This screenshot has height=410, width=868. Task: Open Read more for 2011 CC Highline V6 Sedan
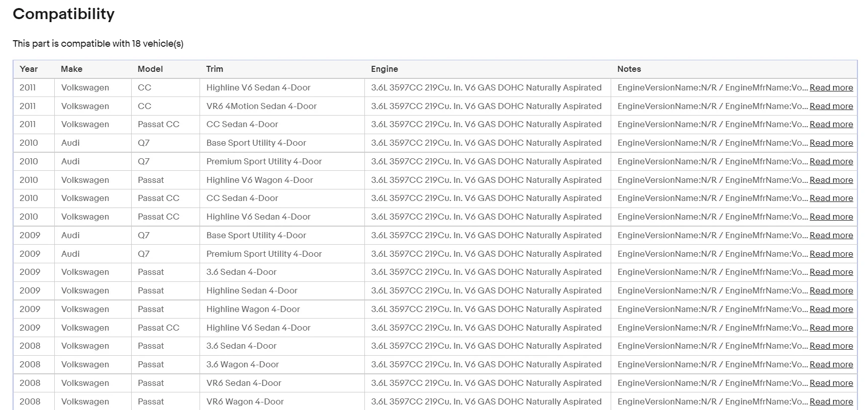click(x=831, y=87)
